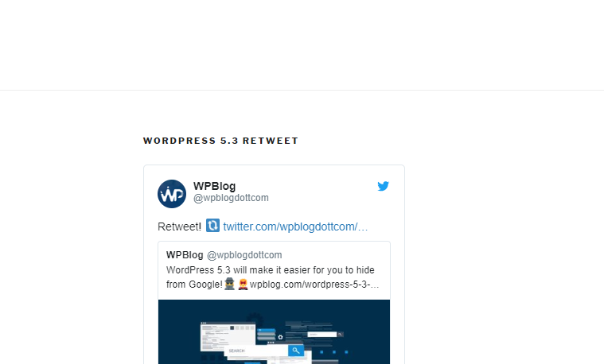This screenshot has width=604, height=364.
Task: Open the WPBlog round profile avatar
Action: pyautogui.click(x=172, y=194)
